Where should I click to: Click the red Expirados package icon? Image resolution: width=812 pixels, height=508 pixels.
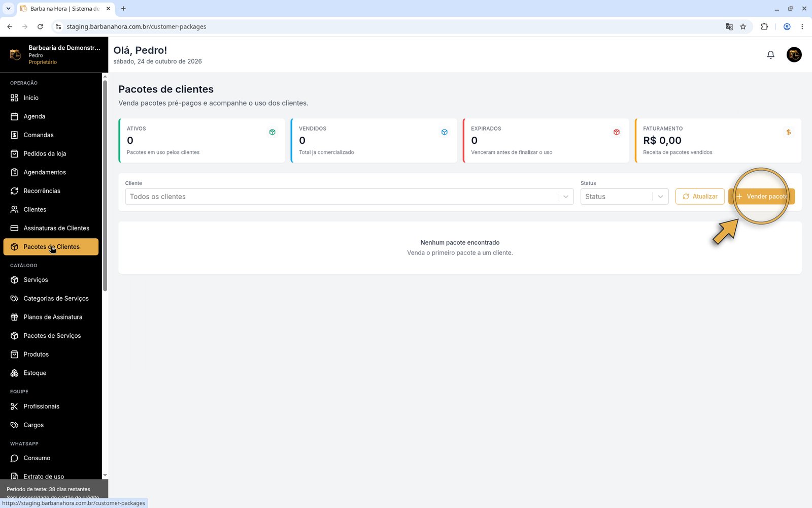(617, 132)
